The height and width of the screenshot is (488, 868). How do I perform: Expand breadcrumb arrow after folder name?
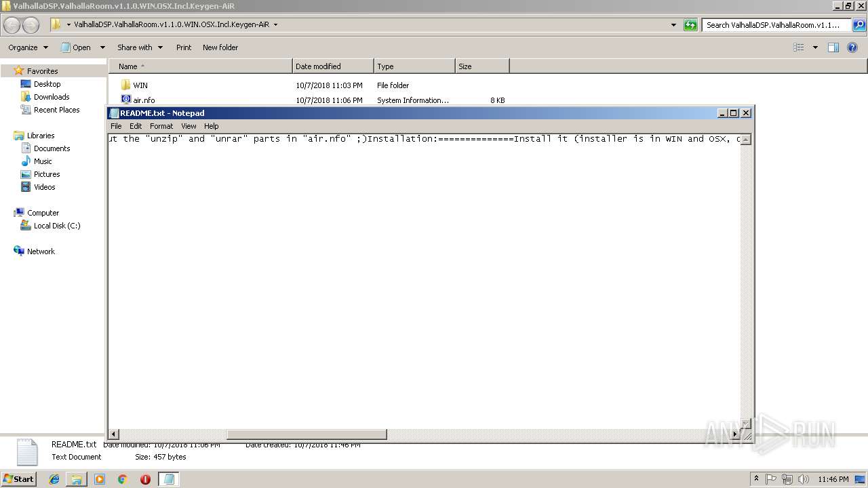pyautogui.click(x=275, y=24)
